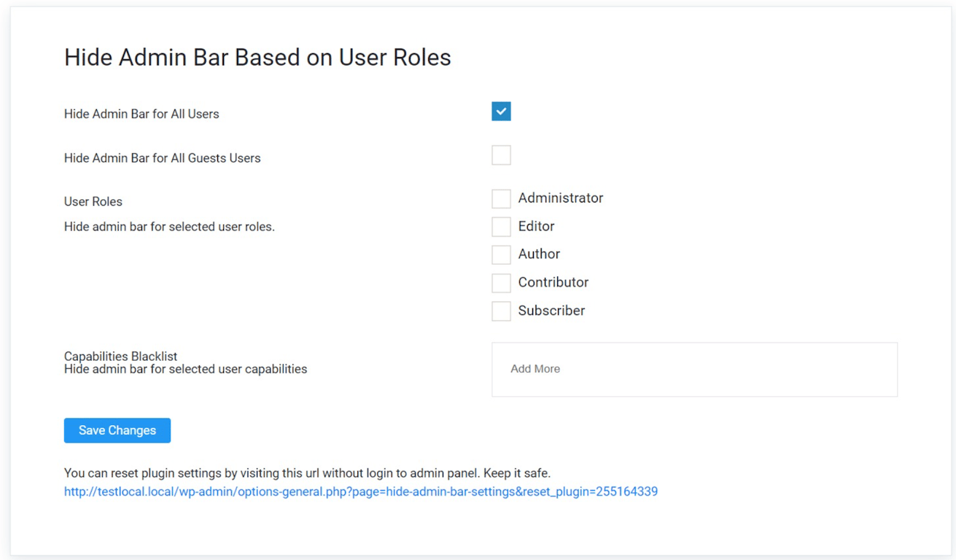Uncheck Hide Admin Bar for All Users
Viewport: 956px width, 560px height.
click(x=501, y=112)
